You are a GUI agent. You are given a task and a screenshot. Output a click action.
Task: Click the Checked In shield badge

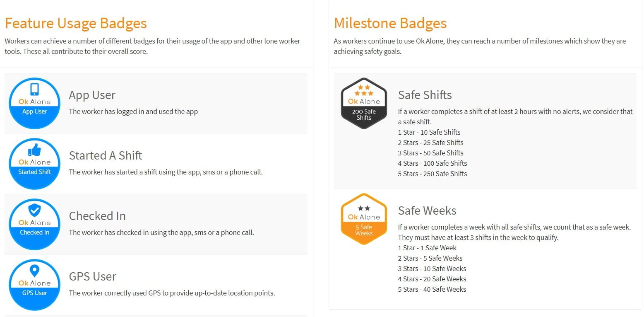click(x=35, y=224)
